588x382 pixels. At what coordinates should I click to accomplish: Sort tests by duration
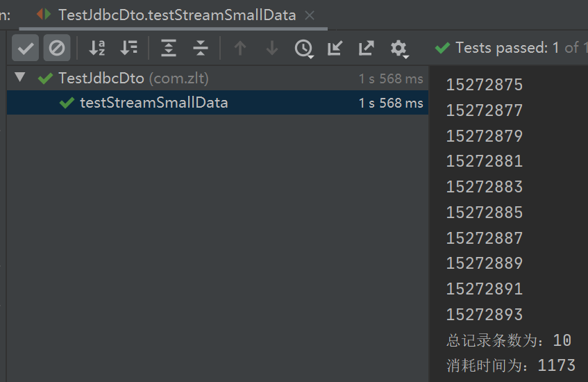(128, 48)
